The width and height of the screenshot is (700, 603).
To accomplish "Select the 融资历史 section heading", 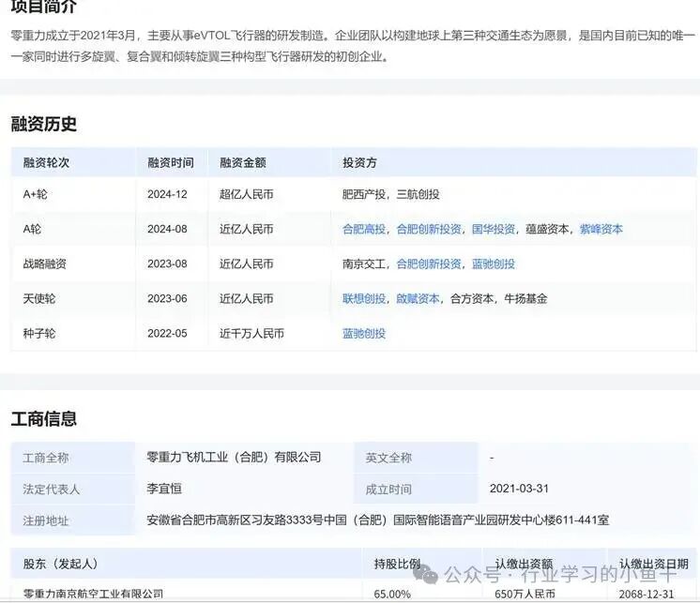I will (x=44, y=124).
